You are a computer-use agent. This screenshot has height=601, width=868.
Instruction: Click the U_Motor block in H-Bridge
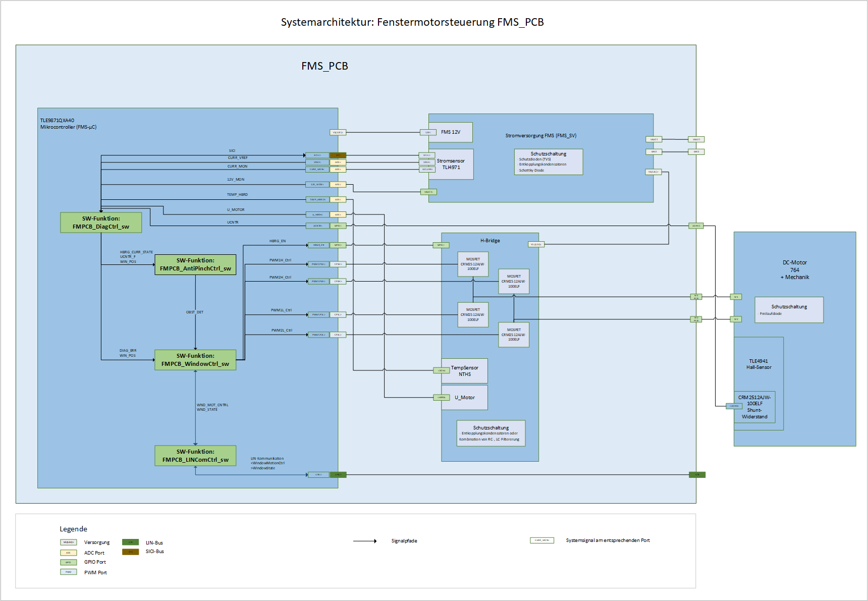464,398
